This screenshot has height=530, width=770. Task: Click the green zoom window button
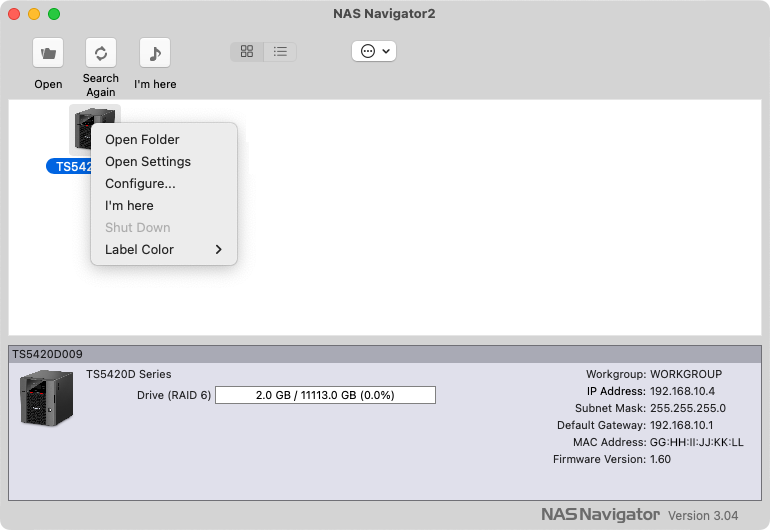point(54,14)
